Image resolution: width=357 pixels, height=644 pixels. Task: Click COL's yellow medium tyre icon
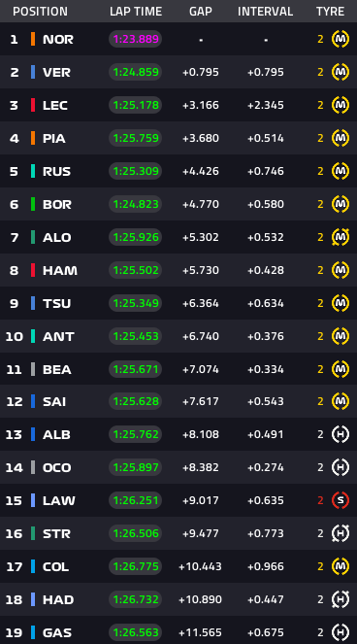point(341,566)
